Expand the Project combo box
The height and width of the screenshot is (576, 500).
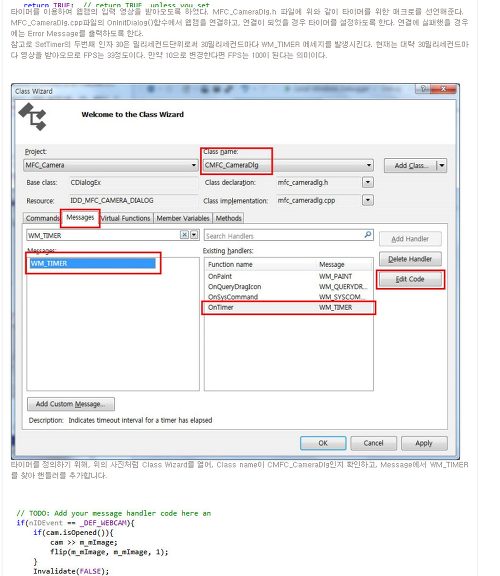coord(194,165)
